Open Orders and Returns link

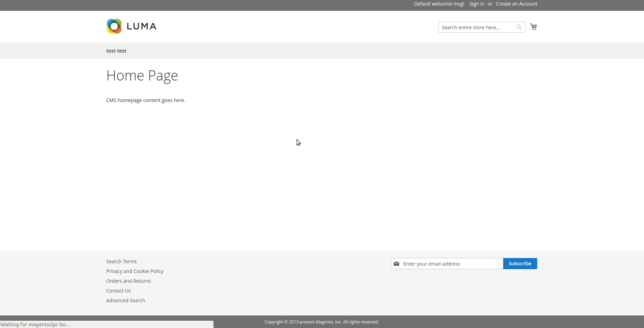click(128, 281)
